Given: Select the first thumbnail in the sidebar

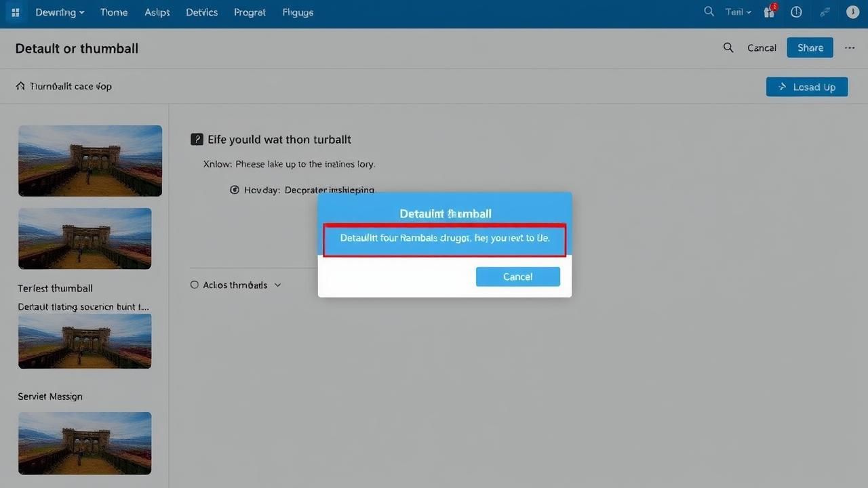Looking at the screenshot, I should tap(90, 161).
